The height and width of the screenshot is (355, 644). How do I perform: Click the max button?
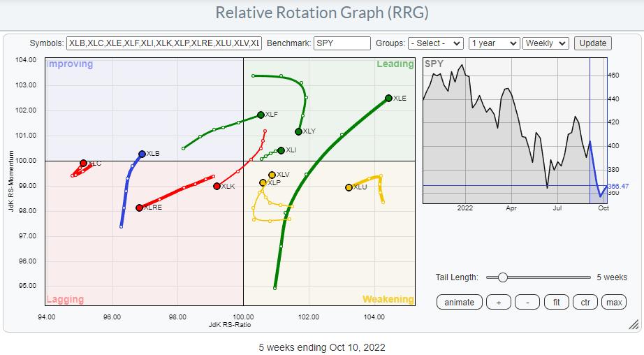pos(614,302)
